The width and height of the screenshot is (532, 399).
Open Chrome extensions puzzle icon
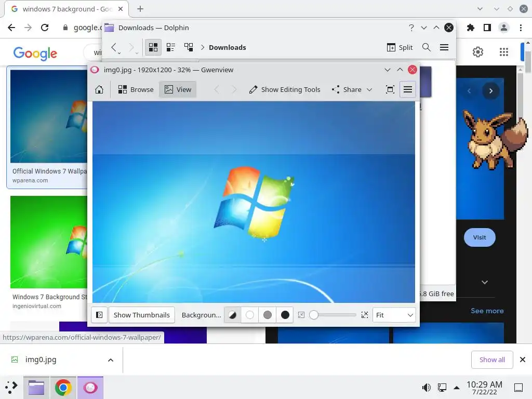[471, 28]
